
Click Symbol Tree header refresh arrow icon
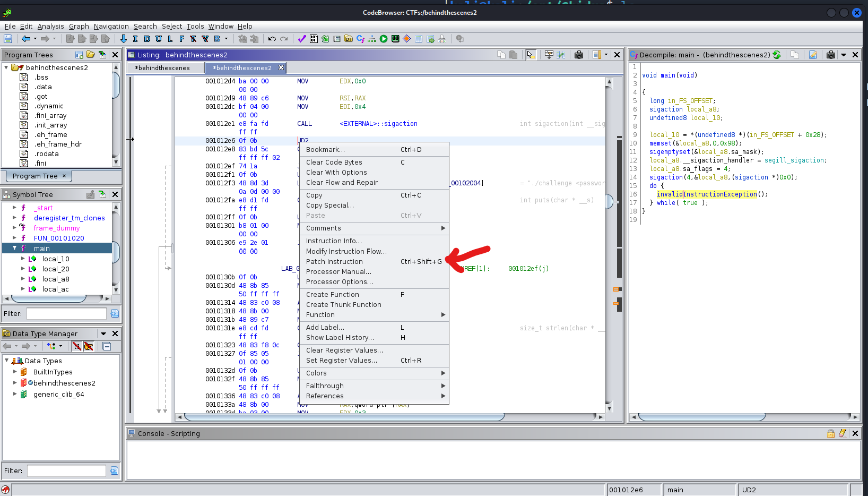click(x=102, y=194)
